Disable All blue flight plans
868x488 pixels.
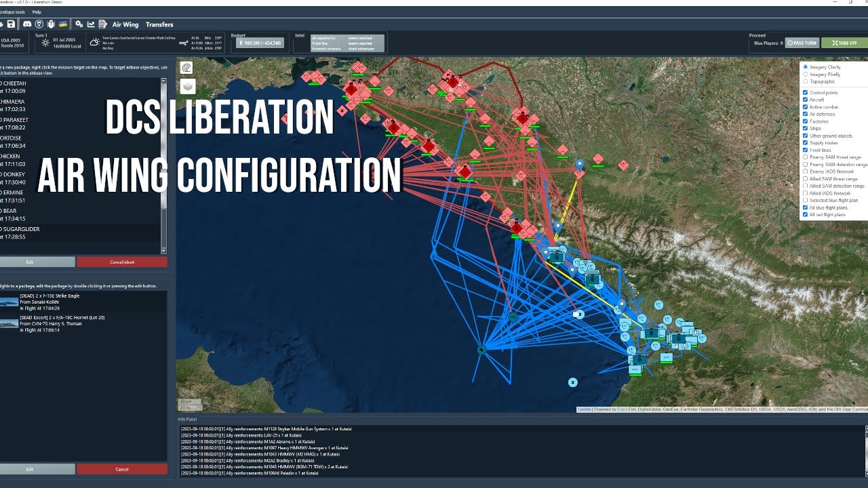coord(805,207)
